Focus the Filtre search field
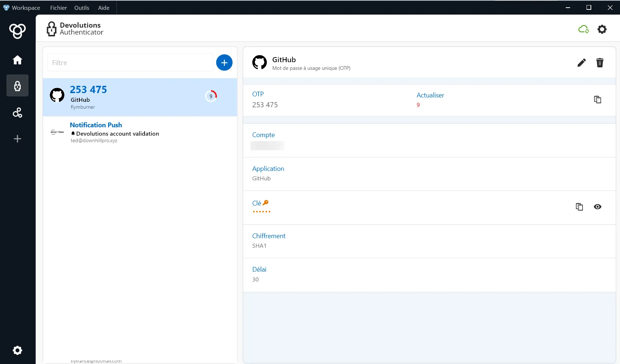The height and width of the screenshot is (364, 620). (130, 63)
